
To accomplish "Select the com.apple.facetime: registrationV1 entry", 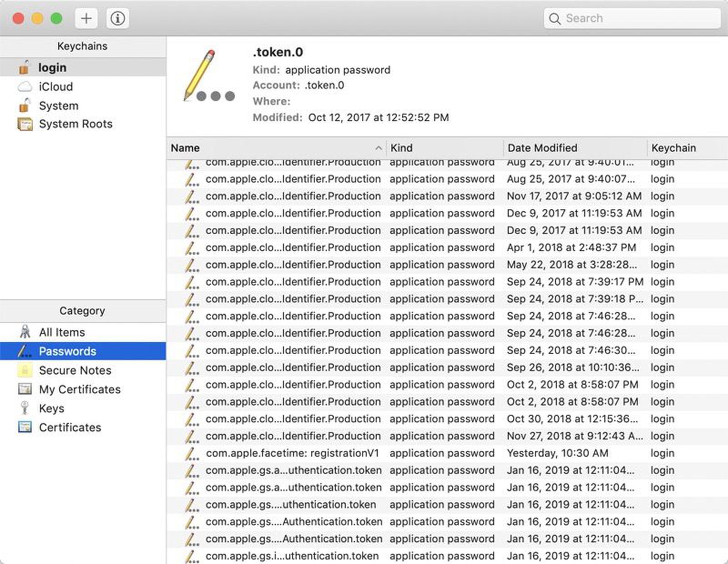I will coord(292,453).
